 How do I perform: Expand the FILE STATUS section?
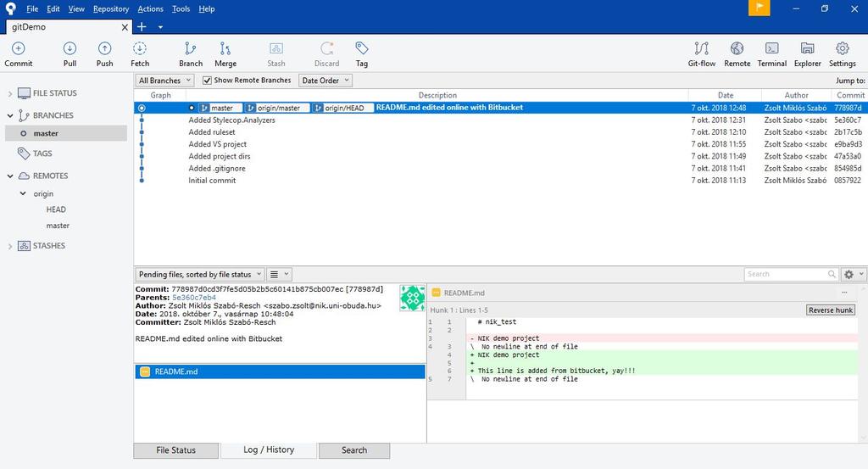click(10, 93)
